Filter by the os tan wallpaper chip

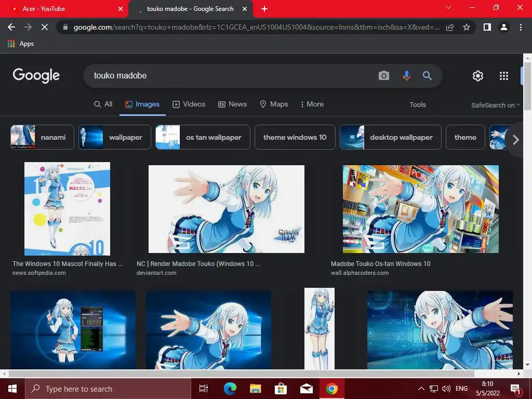tap(203, 137)
